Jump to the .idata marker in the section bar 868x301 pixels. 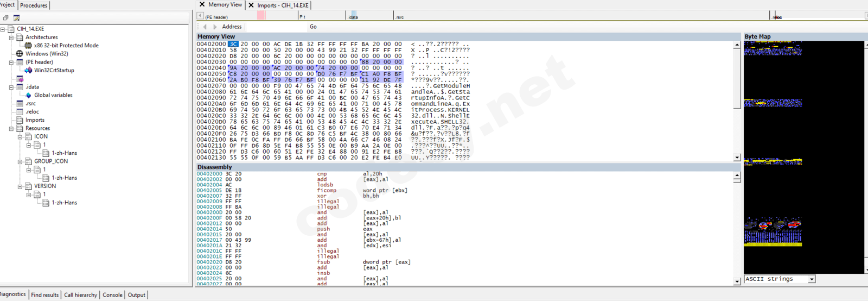click(x=353, y=17)
